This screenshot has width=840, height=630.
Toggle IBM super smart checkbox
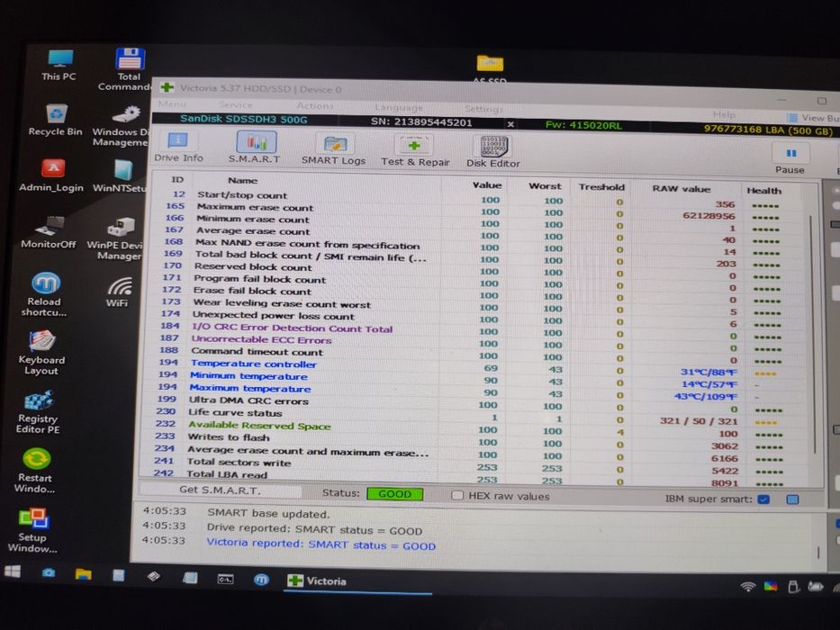click(x=764, y=499)
